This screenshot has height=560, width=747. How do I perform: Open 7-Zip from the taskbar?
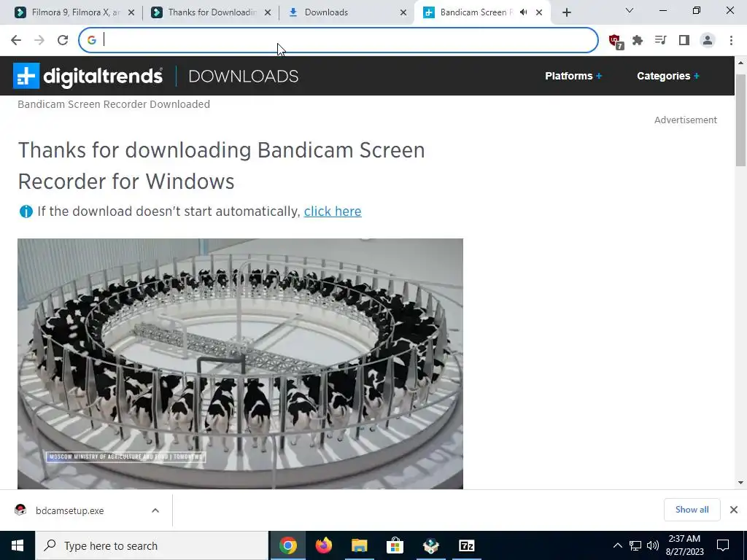pyautogui.click(x=466, y=545)
